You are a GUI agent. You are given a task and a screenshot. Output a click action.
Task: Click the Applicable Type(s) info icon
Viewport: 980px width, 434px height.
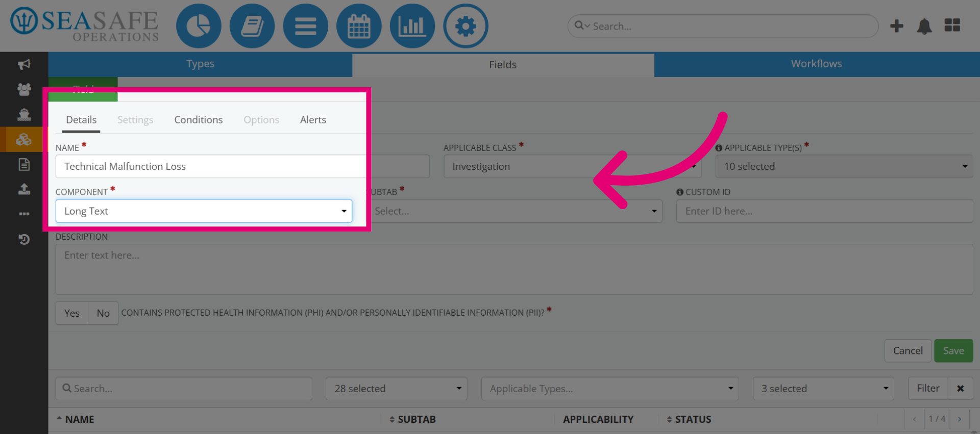tap(719, 148)
